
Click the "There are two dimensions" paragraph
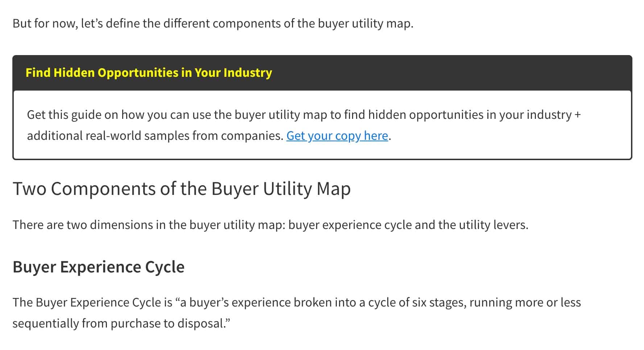click(271, 225)
